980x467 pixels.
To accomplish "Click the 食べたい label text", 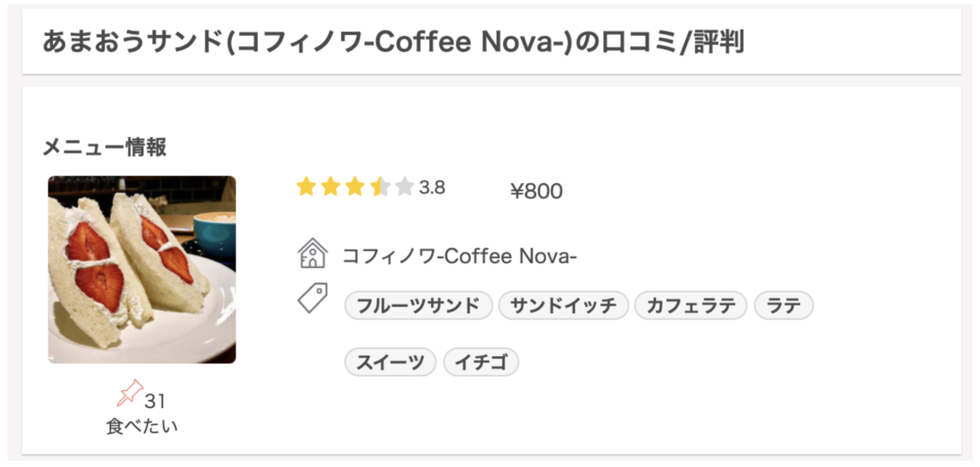I will (x=142, y=426).
